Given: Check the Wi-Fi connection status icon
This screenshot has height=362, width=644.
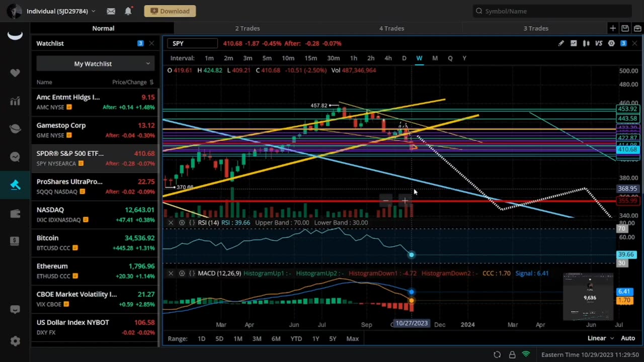Looking at the screenshot, I should pos(526,354).
